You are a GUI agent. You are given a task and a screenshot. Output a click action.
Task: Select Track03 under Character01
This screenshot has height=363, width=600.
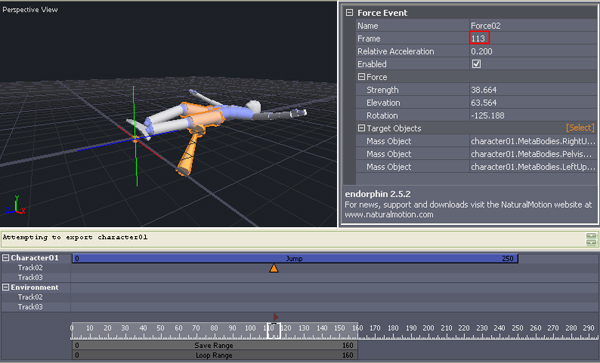(x=30, y=277)
